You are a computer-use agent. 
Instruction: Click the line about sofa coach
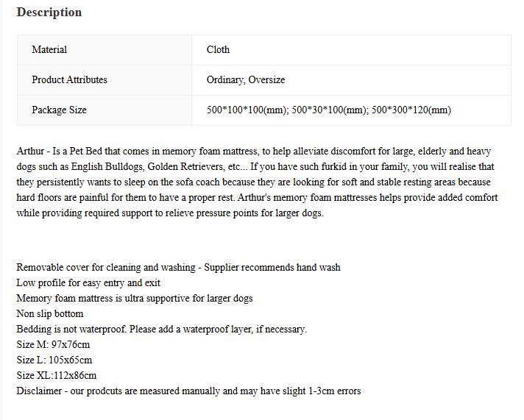pos(253,182)
